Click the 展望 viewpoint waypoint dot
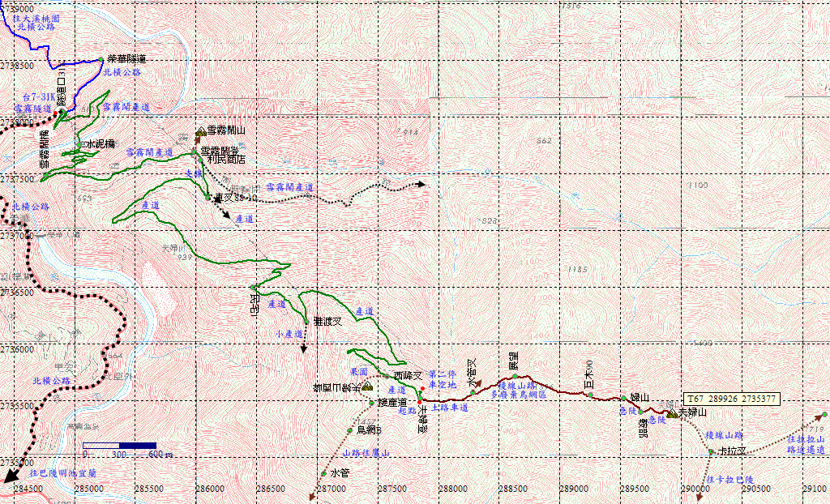Screen dimensions: 830x504 click(515, 376)
